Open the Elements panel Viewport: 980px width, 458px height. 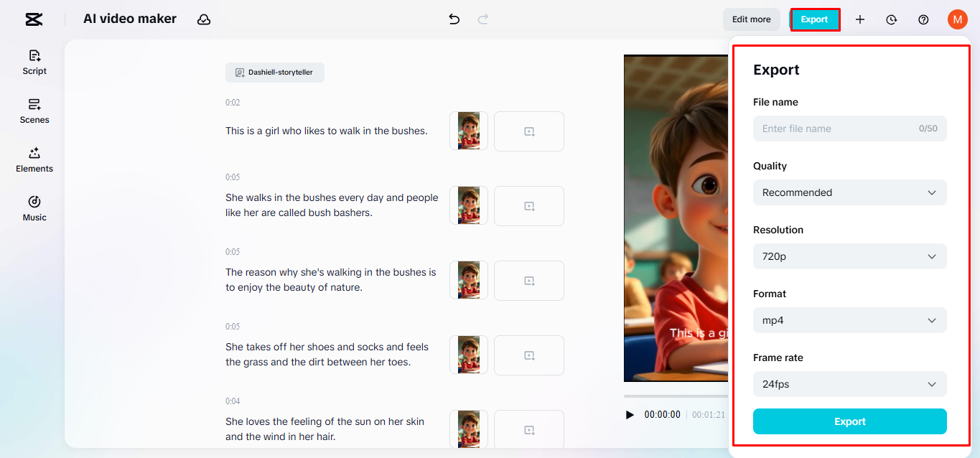pyautogui.click(x=34, y=160)
